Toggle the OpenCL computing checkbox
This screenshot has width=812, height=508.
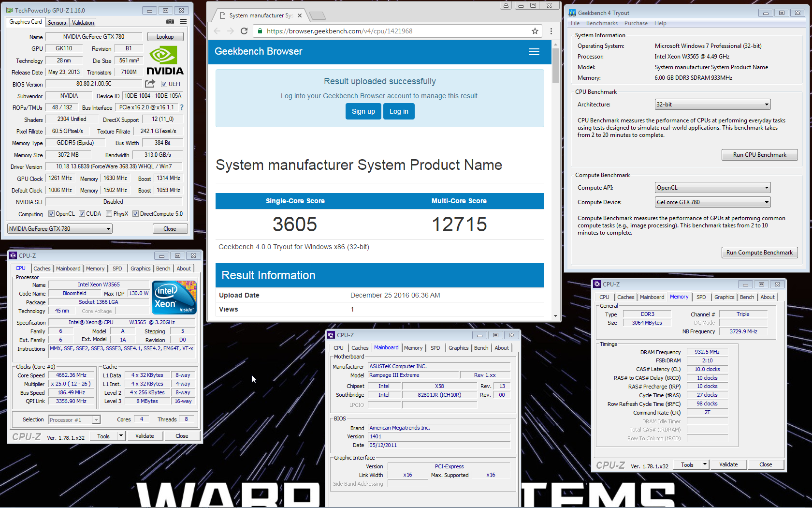coord(51,214)
